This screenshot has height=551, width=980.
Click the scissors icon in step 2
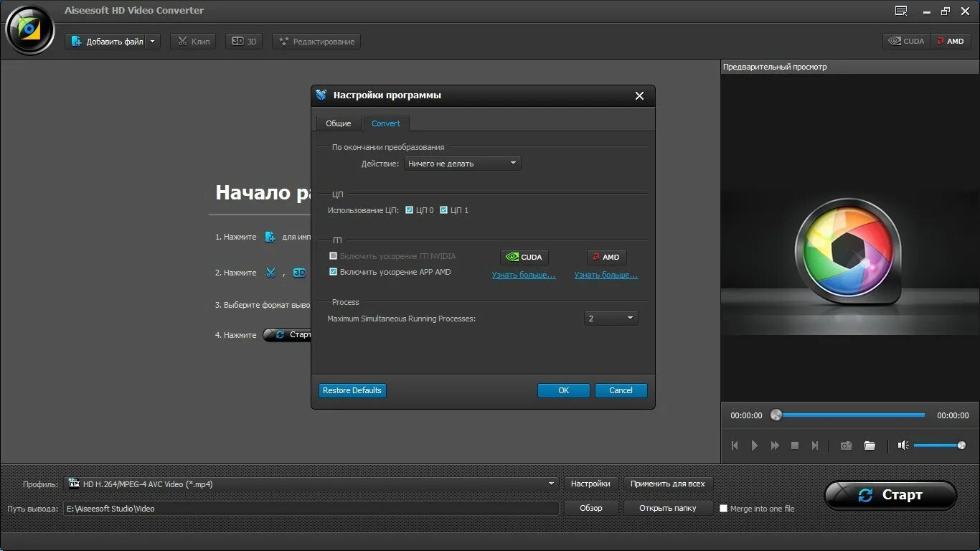pos(270,273)
